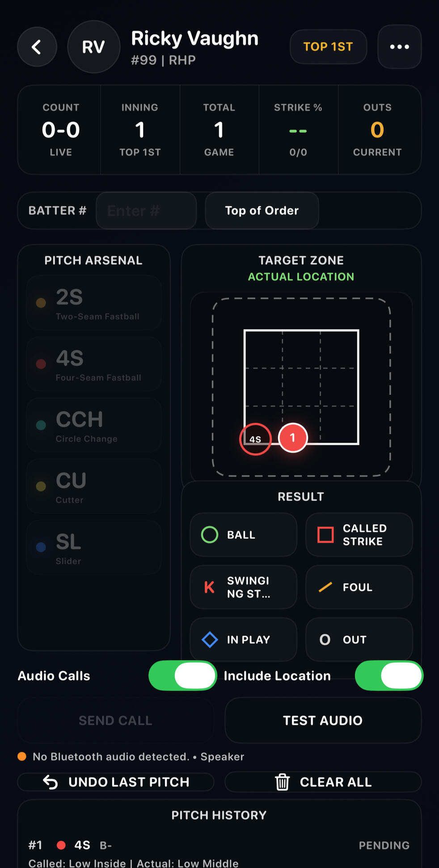Click the Test Audio button
This screenshot has height=868, width=439.
tap(323, 720)
